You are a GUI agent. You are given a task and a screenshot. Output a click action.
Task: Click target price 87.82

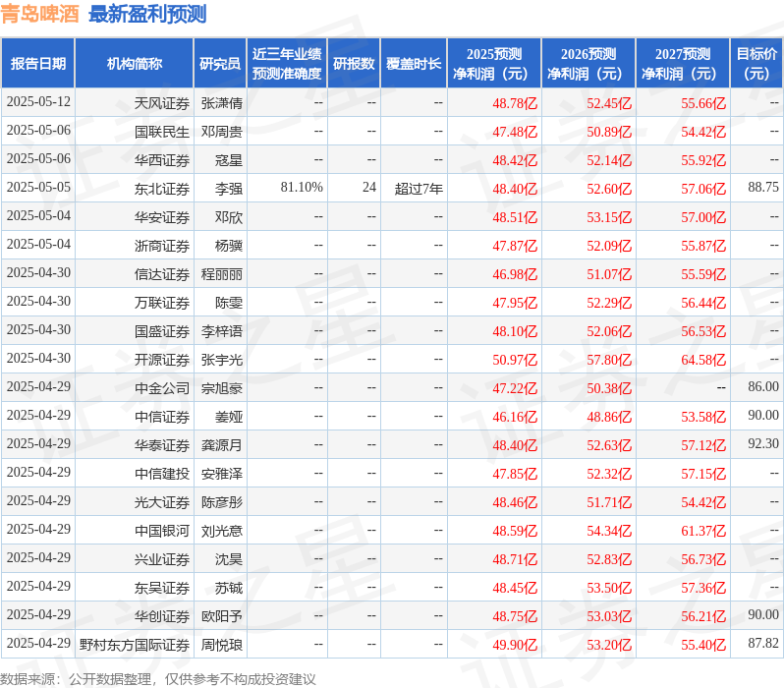pyautogui.click(x=763, y=644)
